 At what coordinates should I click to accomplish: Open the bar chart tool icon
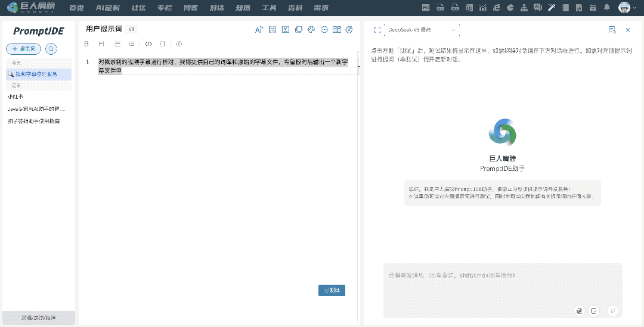(x=483, y=7)
